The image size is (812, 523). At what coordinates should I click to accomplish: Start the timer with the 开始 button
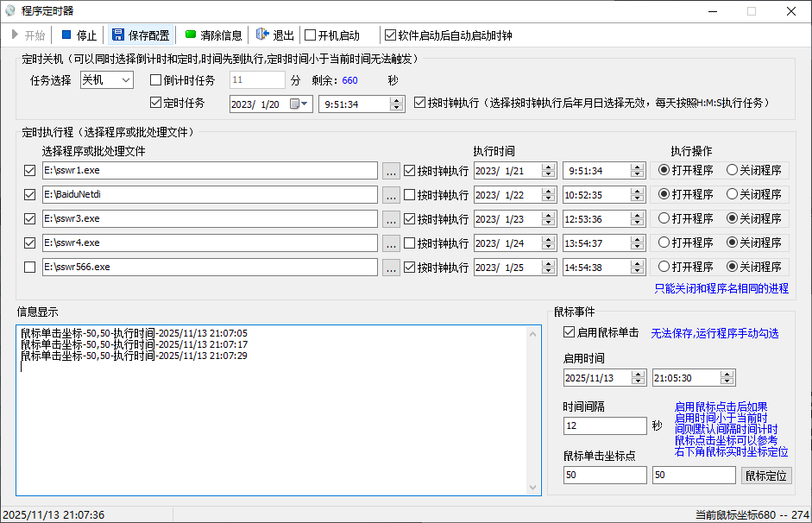click(28, 35)
